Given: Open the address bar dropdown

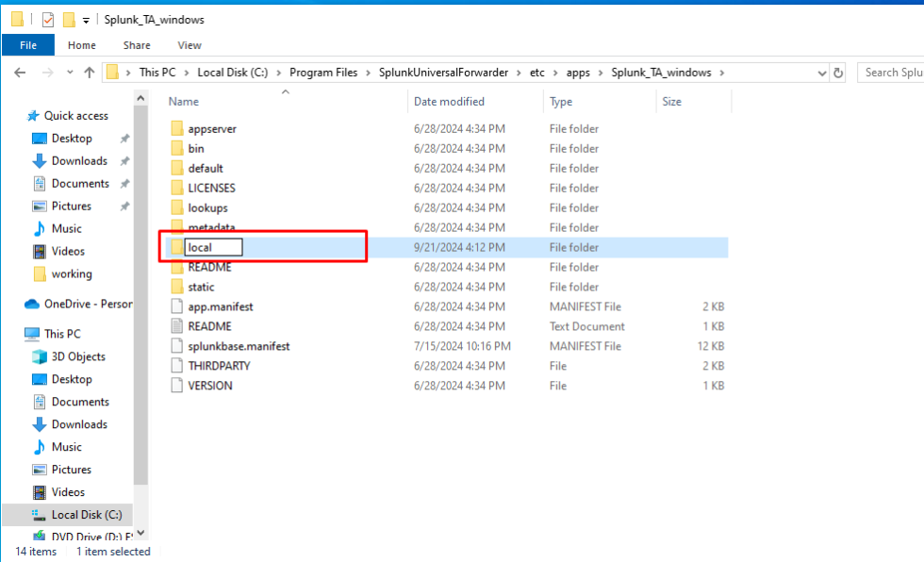Looking at the screenshot, I should tap(821, 72).
